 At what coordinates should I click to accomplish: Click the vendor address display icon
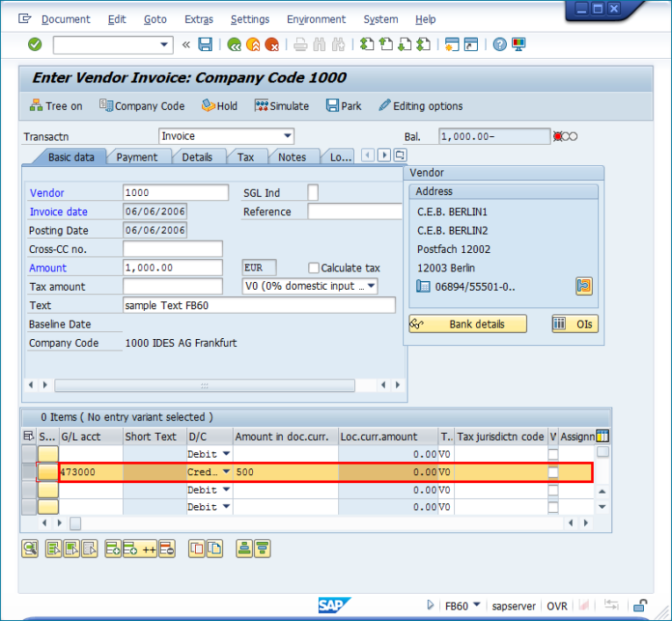(584, 285)
